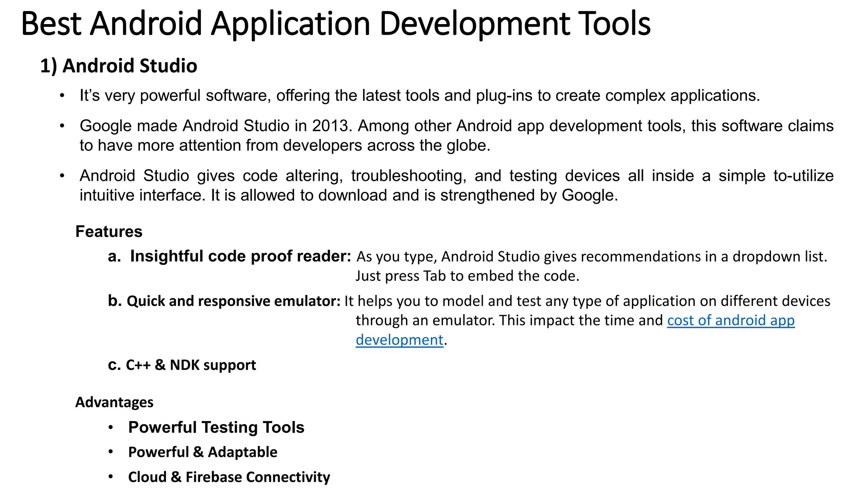Select 'Quick and responsive emulator:' feature label

pos(234,301)
